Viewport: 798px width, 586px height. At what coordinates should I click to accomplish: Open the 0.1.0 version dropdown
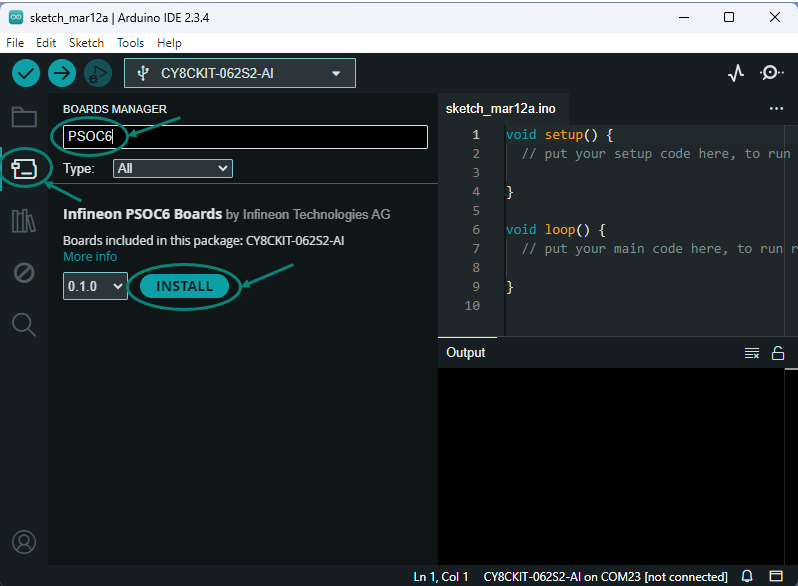pyautogui.click(x=95, y=286)
